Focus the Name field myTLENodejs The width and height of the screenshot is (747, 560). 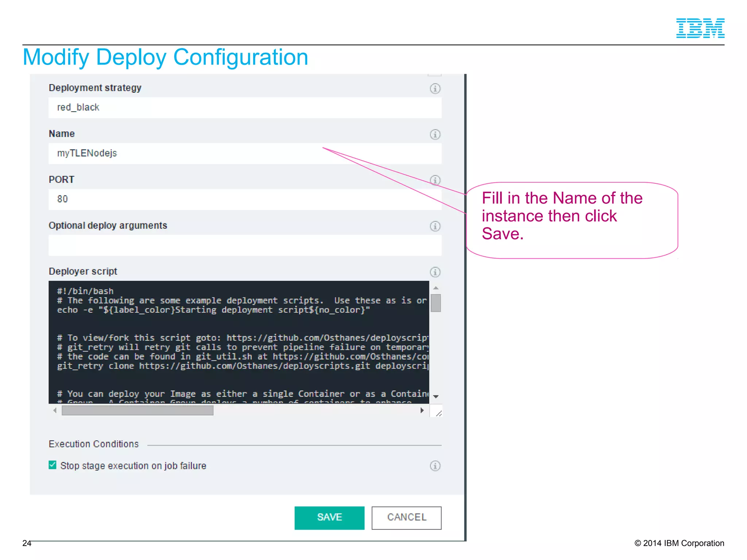click(245, 153)
